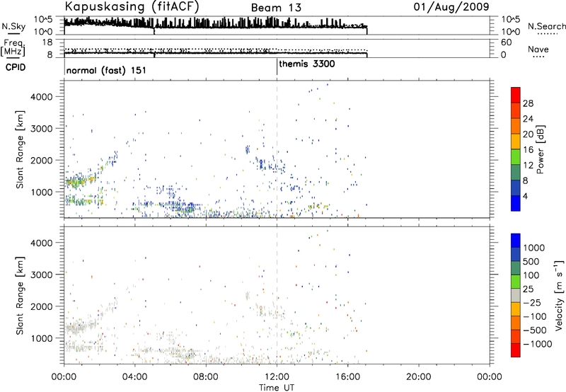This screenshot has height=392, width=566.
Task: Click the '60' Nave axis tick
Action: click(506, 42)
